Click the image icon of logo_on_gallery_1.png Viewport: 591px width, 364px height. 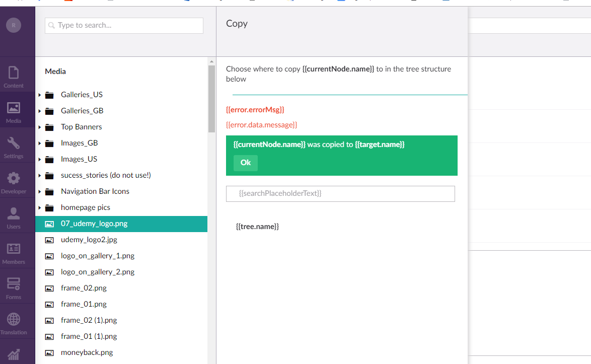coord(49,256)
